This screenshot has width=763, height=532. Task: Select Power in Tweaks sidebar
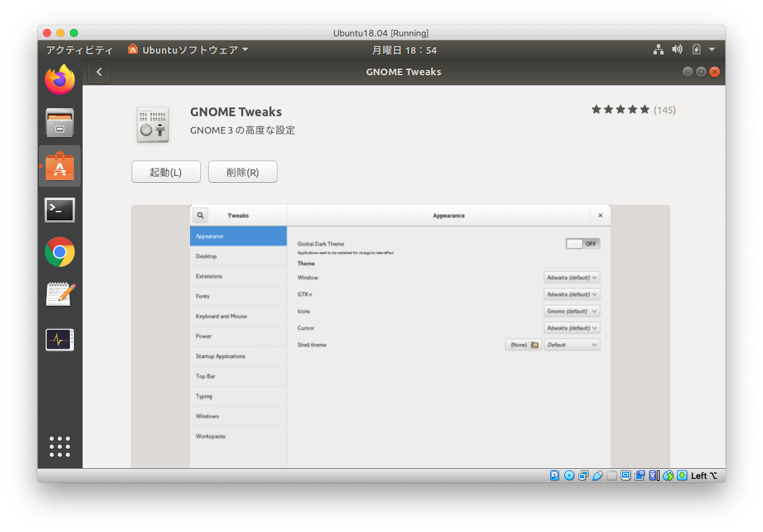coord(238,336)
